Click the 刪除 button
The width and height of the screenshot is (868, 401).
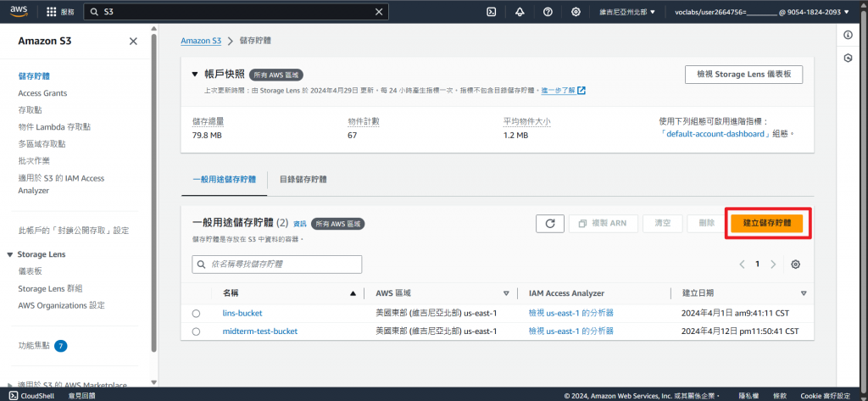[706, 223]
